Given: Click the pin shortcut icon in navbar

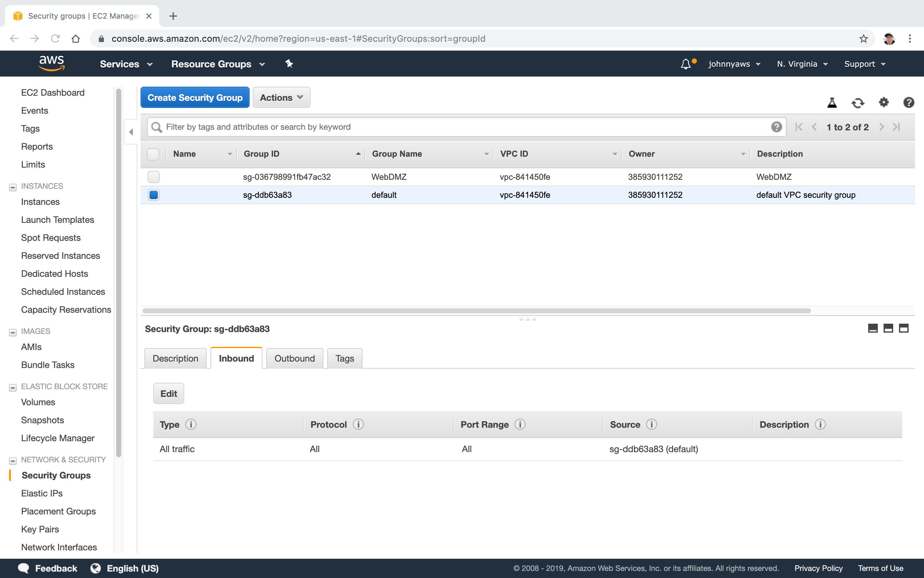Looking at the screenshot, I should click(x=289, y=64).
